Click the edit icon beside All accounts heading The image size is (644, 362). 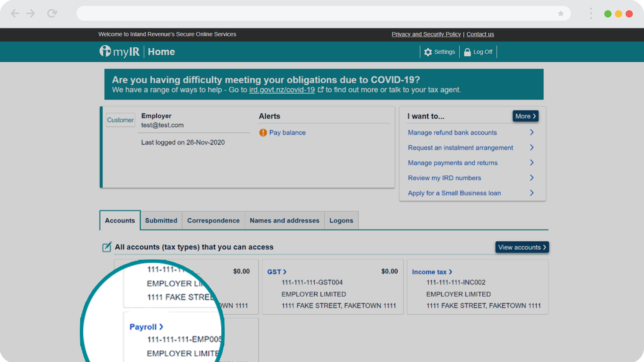(107, 247)
